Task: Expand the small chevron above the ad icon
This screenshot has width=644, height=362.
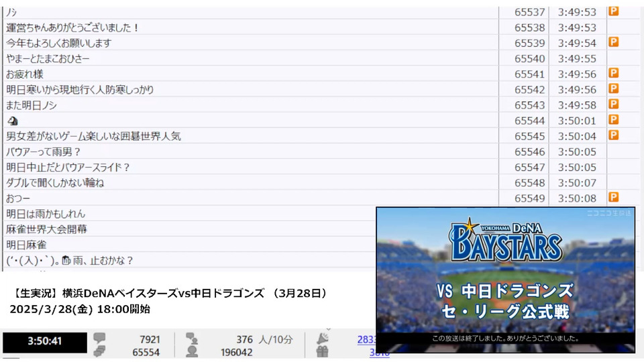Action: [328, 329]
